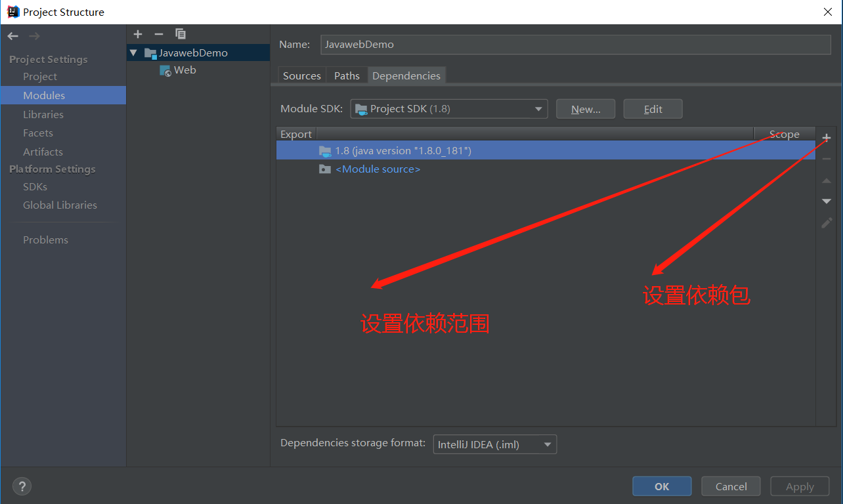Switch to the Paths tab
The width and height of the screenshot is (843, 504).
tap(347, 75)
